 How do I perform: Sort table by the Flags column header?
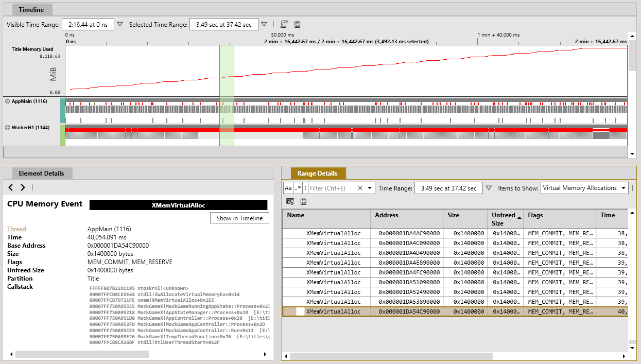pyautogui.click(x=560, y=218)
